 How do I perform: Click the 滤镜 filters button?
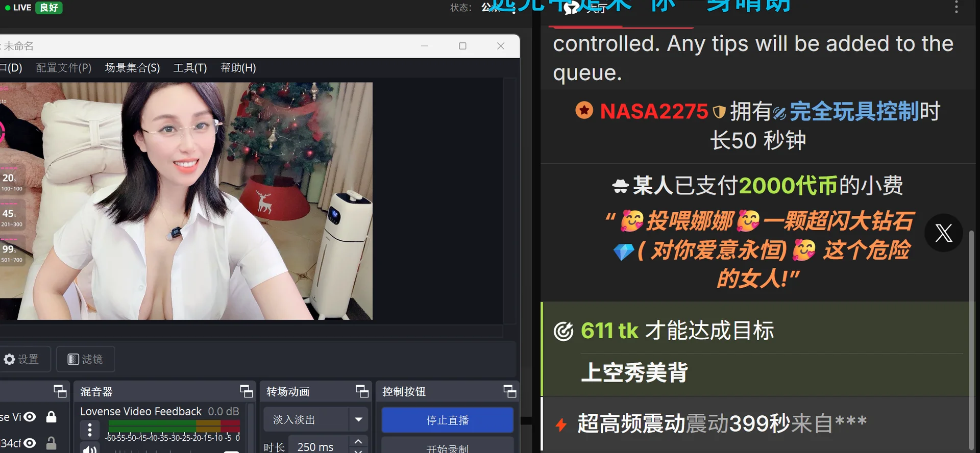[85, 359]
